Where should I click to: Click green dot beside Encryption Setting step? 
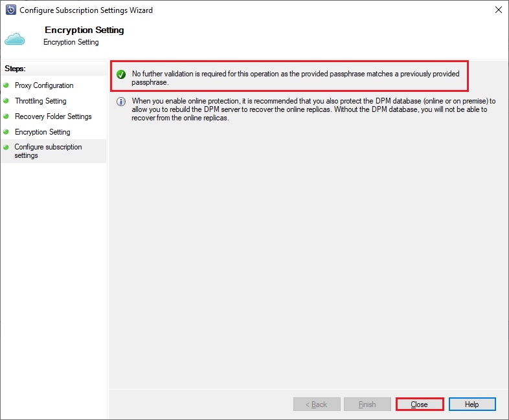[x=6, y=131]
